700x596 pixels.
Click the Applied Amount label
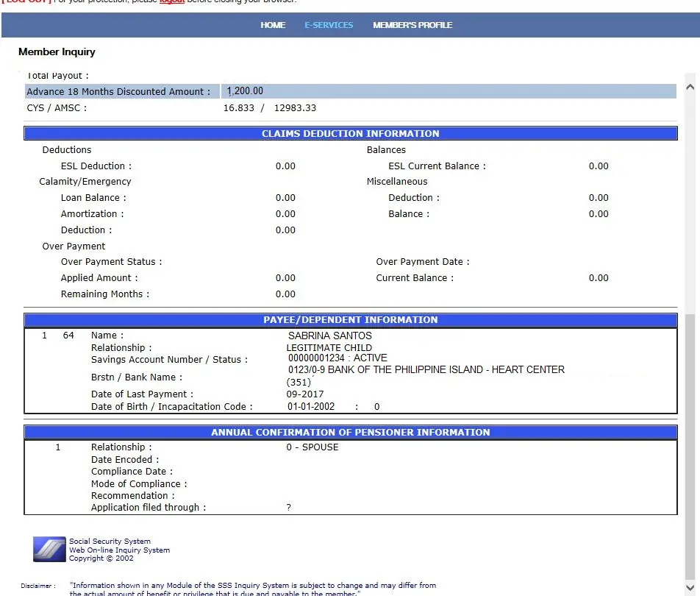(99, 277)
